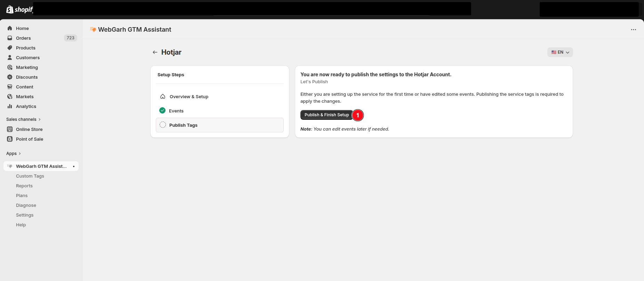Open Diagnose under WebGarh app
This screenshot has height=281, width=644.
coord(26,205)
